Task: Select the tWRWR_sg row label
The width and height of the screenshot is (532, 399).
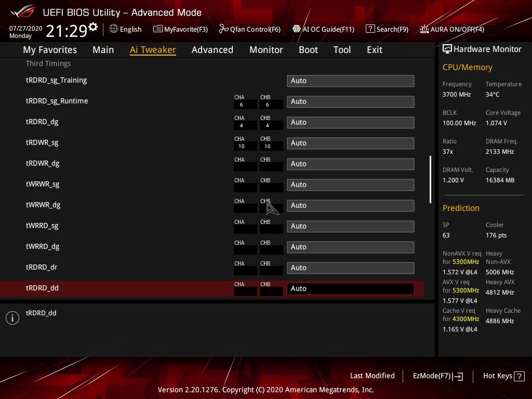Action: (x=43, y=184)
